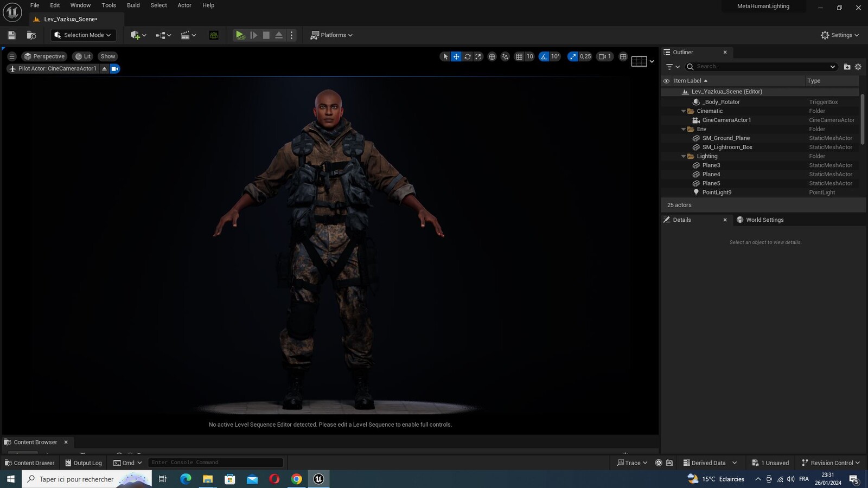
Task: Open the Tools menu
Action: coord(108,5)
